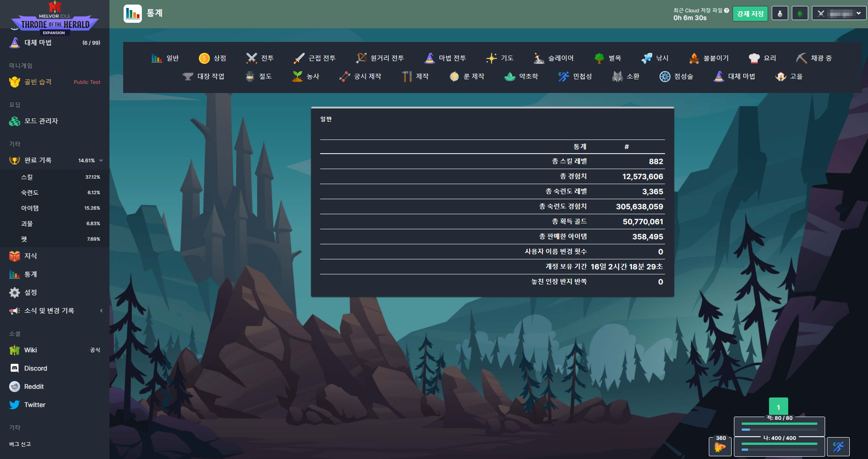868x459 pixels.
Task: Select the 마법 전투 wizard hat tab
Action: [x=445, y=58]
